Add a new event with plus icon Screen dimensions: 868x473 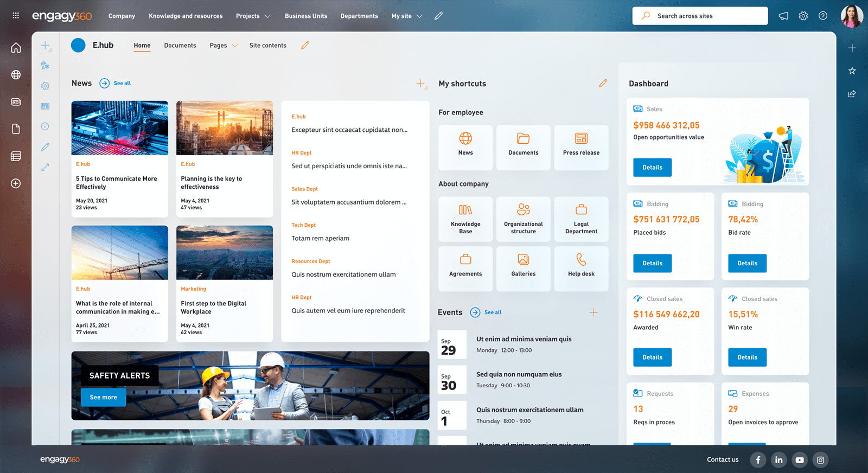click(593, 312)
